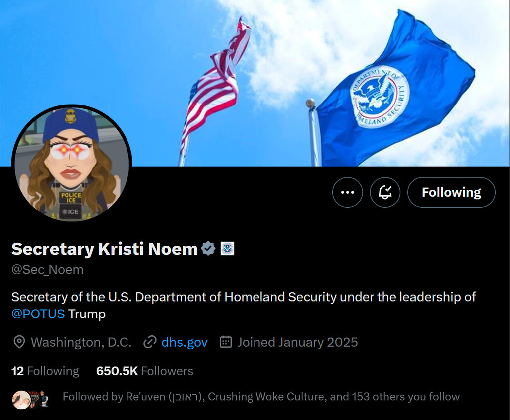Click the link chain icon beside dhs.gov
510x420 pixels.
pyautogui.click(x=150, y=342)
